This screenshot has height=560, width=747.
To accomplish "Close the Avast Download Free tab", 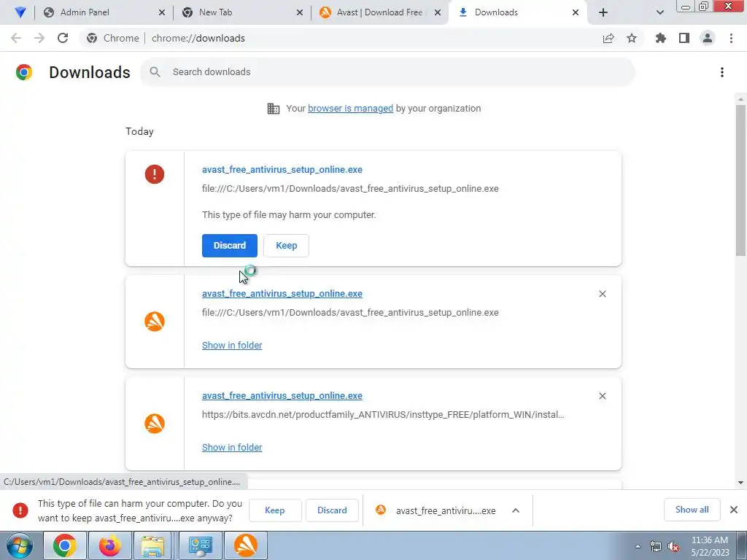I will pos(438,12).
